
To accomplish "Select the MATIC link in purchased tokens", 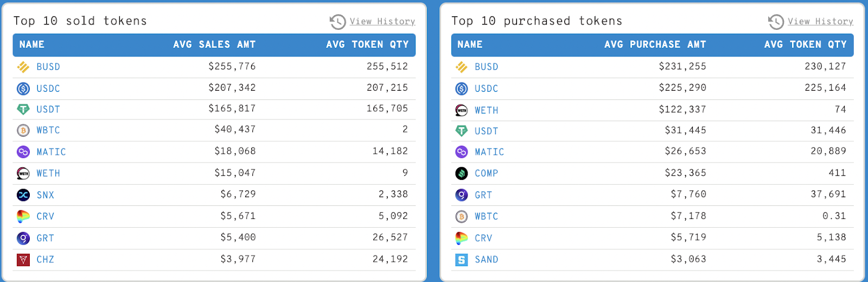I will [489, 152].
